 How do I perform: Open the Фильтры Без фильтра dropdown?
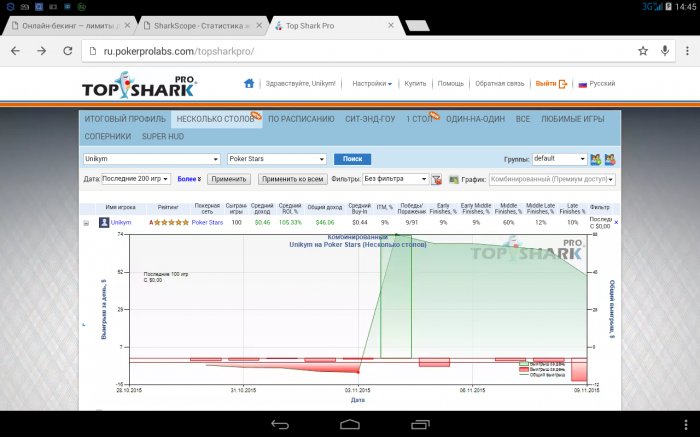coord(396,179)
